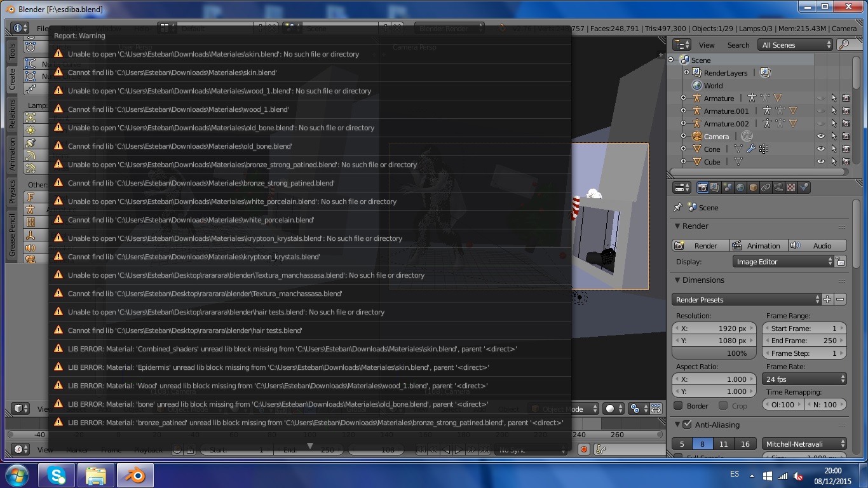Screen dimensions: 868x488
Task: Open the Display Image Editor dropdown
Action: (x=783, y=262)
